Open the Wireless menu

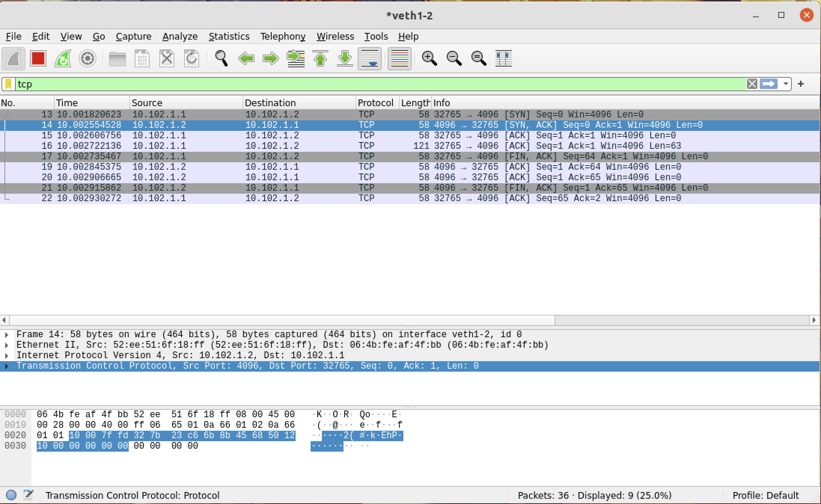pyautogui.click(x=335, y=36)
